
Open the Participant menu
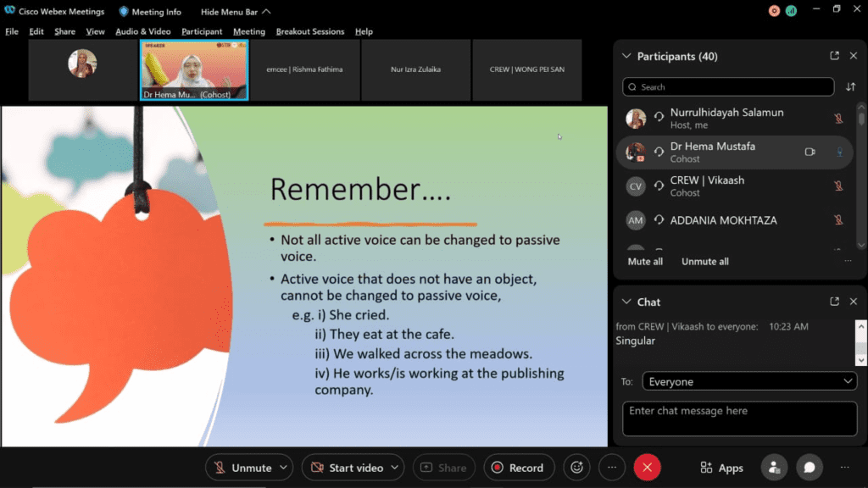click(202, 31)
